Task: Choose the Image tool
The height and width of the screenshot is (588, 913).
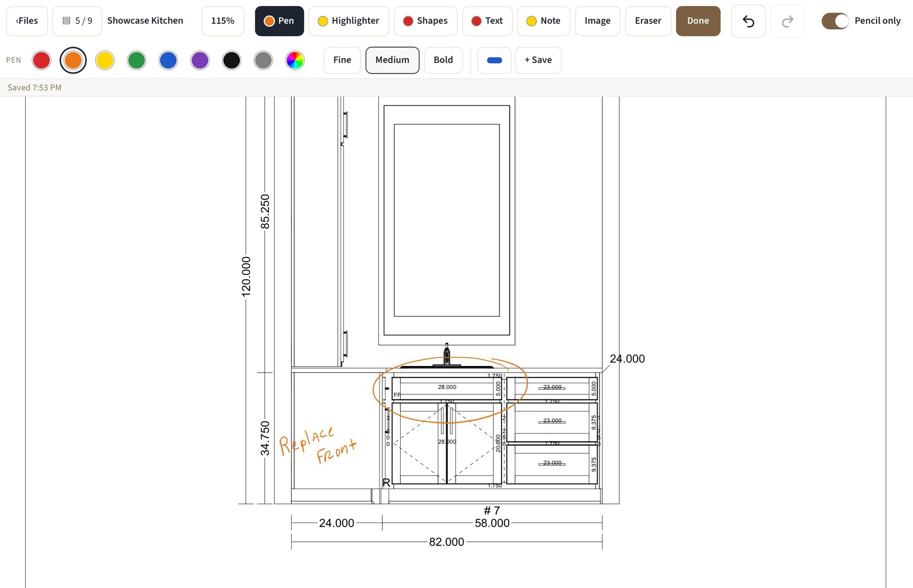Action: click(x=598, y=21)
